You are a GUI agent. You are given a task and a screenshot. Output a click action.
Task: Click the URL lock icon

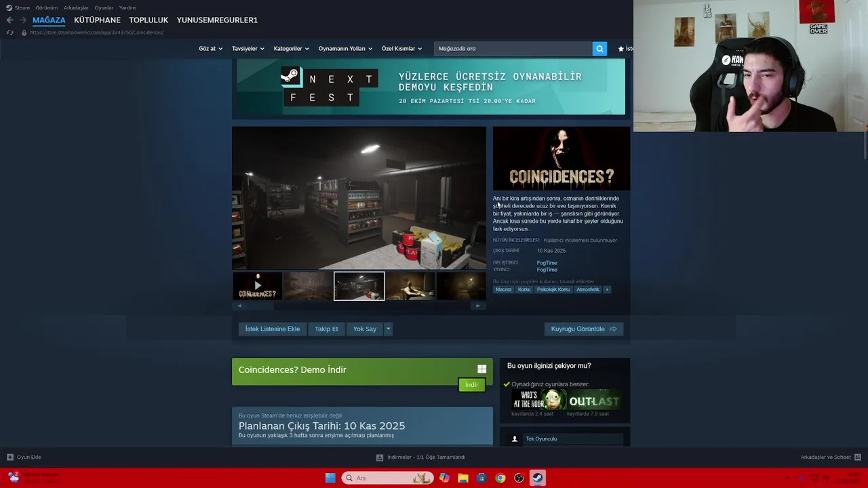24,33
